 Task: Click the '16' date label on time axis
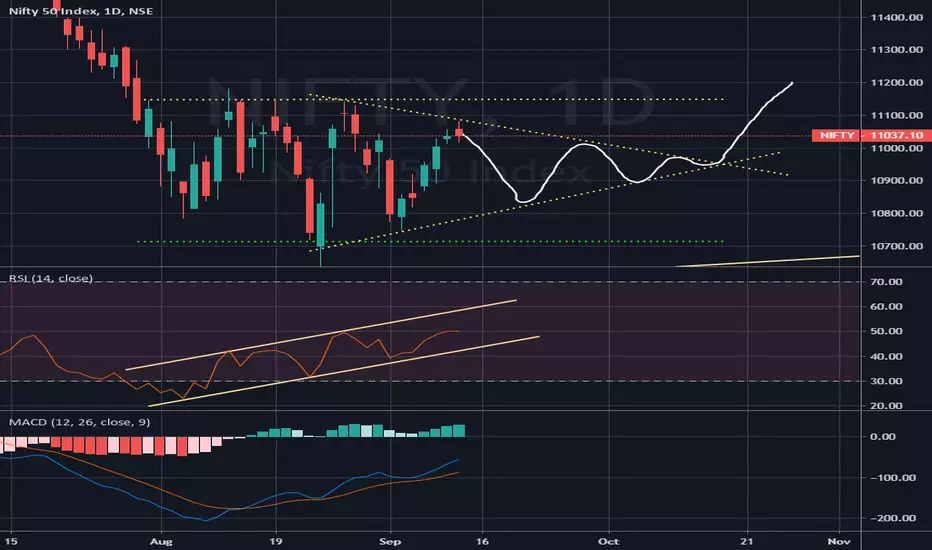pos(482,542)
